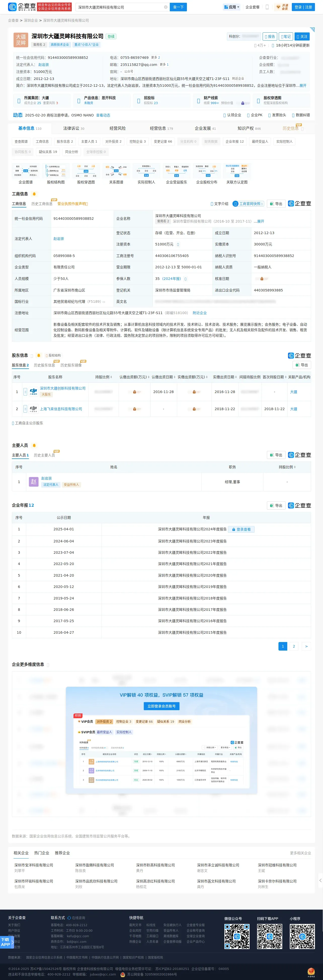Click the bell icon beside 股东信息 heading
Image resolution: width=323 pixels, height=980 pixels.
click(38, 356)
